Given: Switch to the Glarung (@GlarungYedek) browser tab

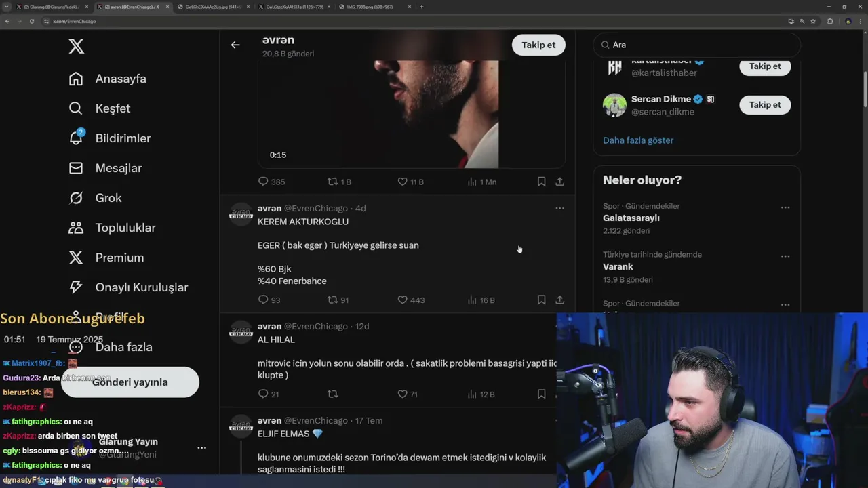Looking at the screenshot, I should (x=52, y=7).
